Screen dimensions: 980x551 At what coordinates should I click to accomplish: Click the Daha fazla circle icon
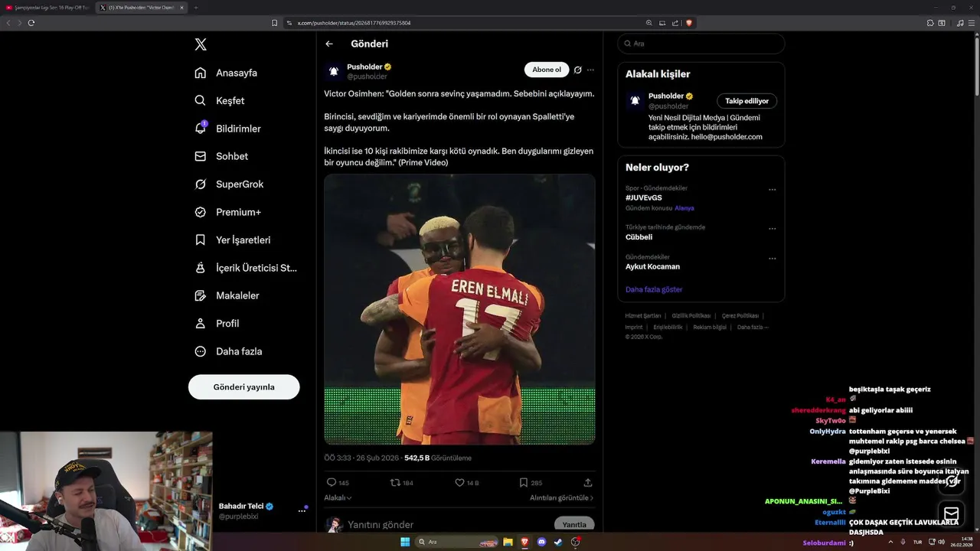tap(201, 351)
